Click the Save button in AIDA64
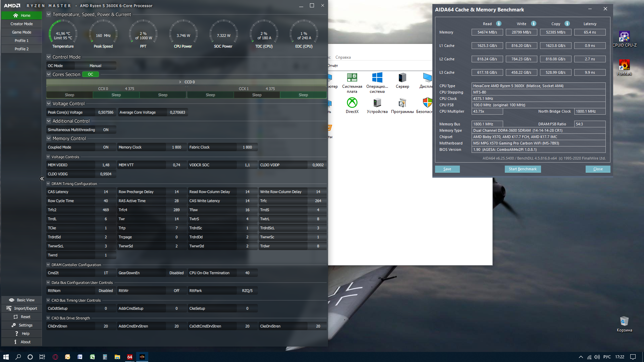This screenshot has width=644, height=362. tap(447, 169)
